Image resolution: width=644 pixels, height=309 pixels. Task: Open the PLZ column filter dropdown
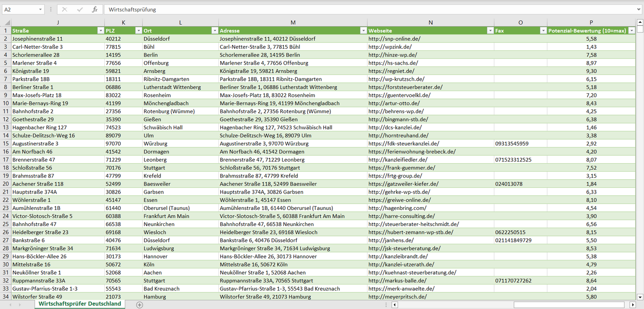coord(138,31)
